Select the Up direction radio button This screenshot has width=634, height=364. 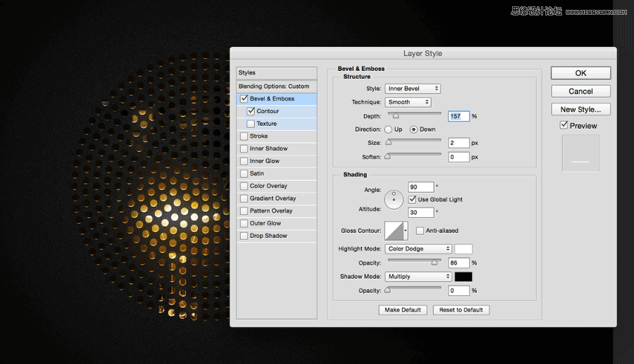point(388,130)
